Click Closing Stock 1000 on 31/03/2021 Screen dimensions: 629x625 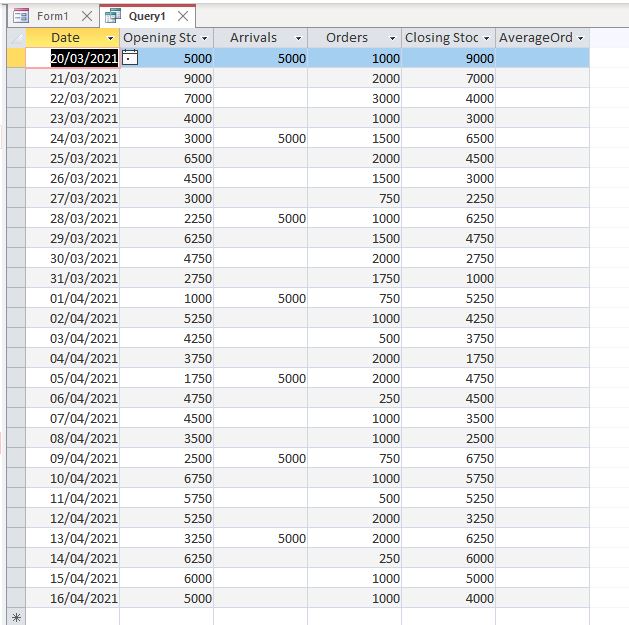[x=448, y=278]
